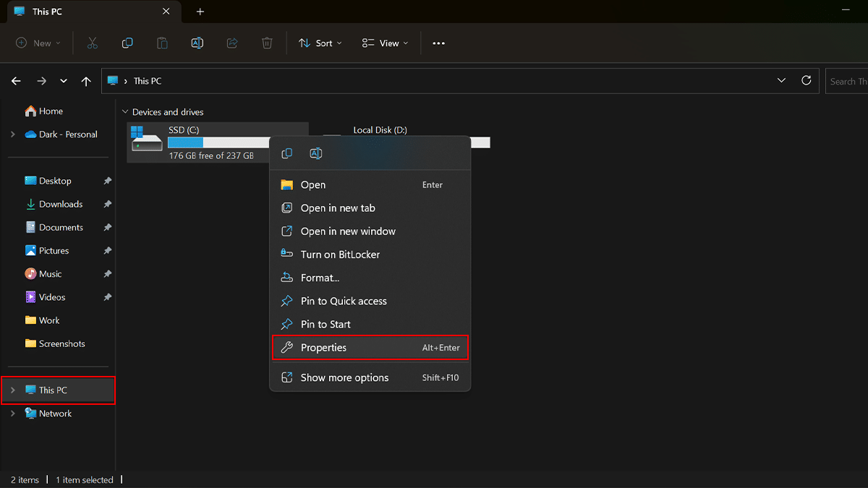Click the Copy icon in toolbar
Image resolution: width=868 pixels, height=488 pixels.
click(x=127, y=43)
